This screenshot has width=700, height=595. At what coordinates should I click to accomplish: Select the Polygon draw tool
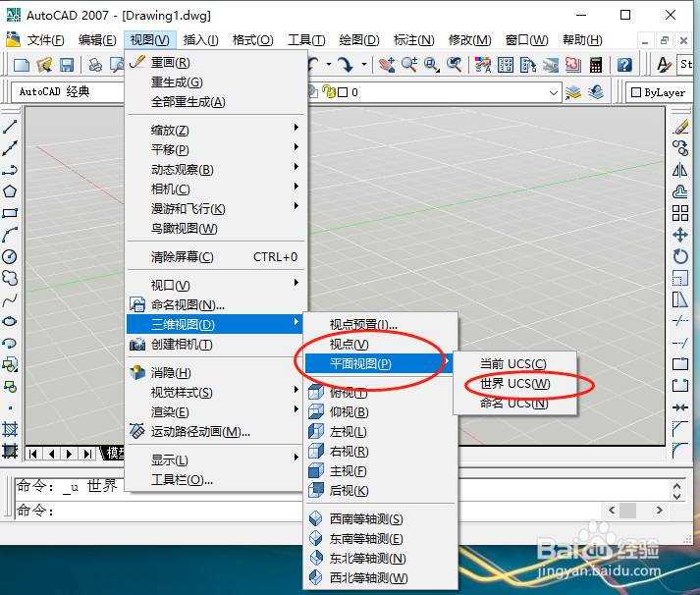[10, 191]
